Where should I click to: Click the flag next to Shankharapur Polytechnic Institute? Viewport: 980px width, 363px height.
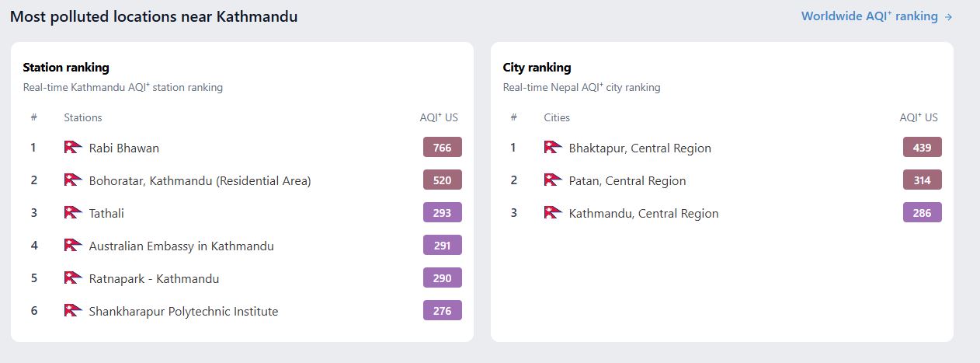[x=73, y=310]
